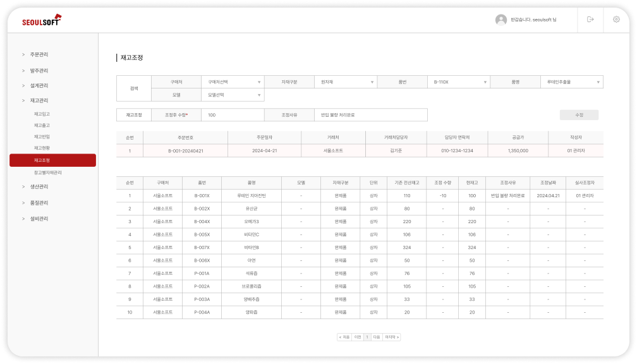This screenshot has height=364, width=637.
Task: Open the 재고출고 submenu item
Action: click(x=42, y=126)
